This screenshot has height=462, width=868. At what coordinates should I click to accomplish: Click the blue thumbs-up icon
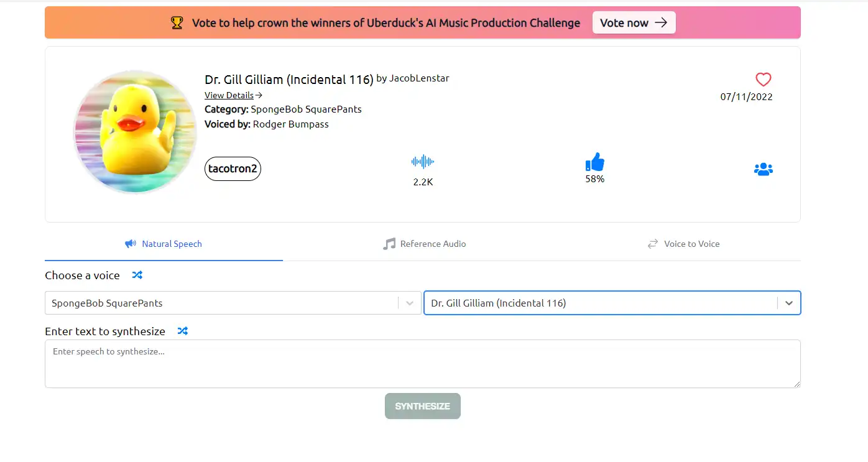[x=595, y=162]
